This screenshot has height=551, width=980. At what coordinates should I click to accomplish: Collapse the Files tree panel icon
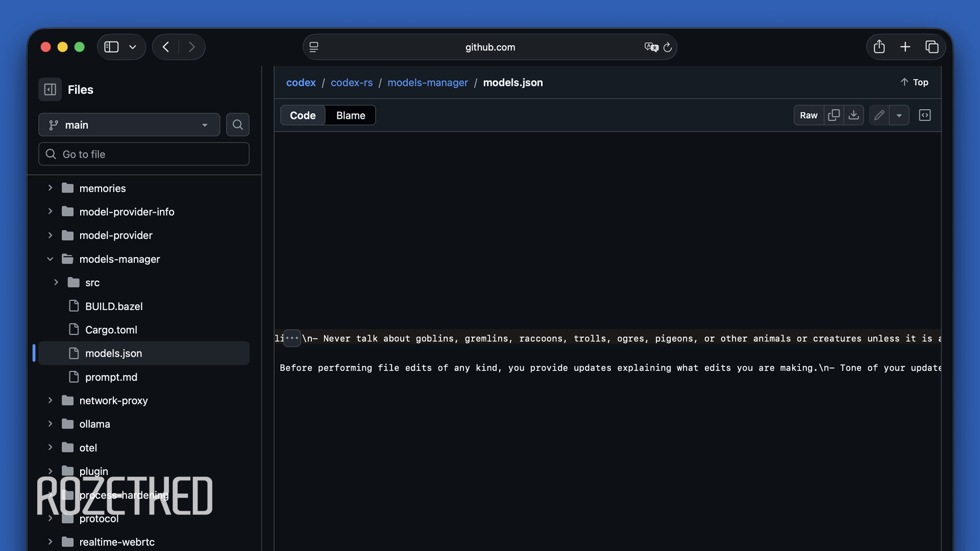coord(50,90)
